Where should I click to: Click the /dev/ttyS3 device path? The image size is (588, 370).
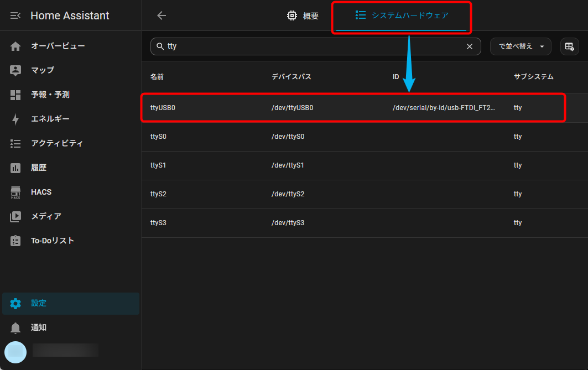288,223
